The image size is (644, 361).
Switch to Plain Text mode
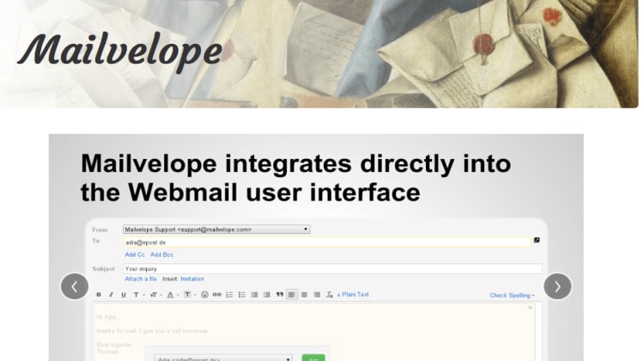point(353,295)
